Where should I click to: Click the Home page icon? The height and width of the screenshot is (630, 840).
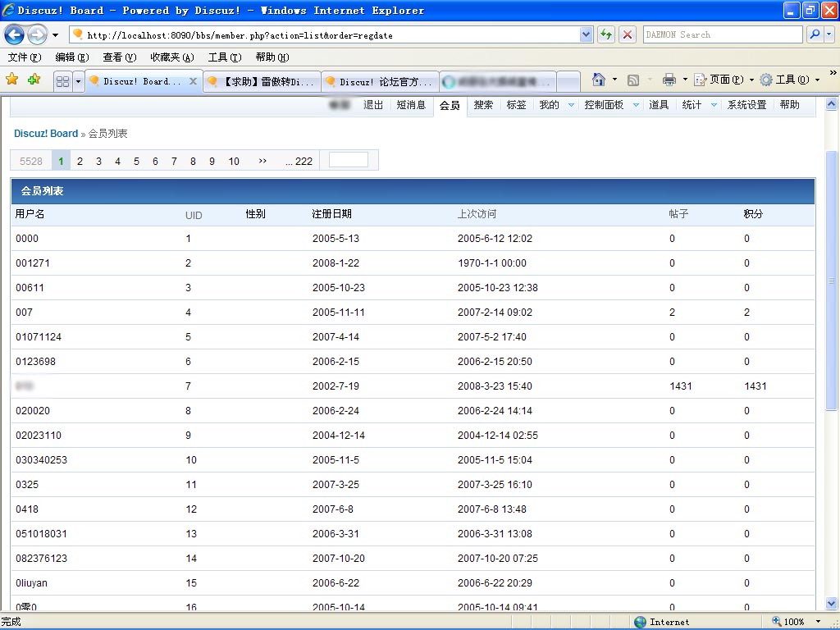(x=598, y=80)
